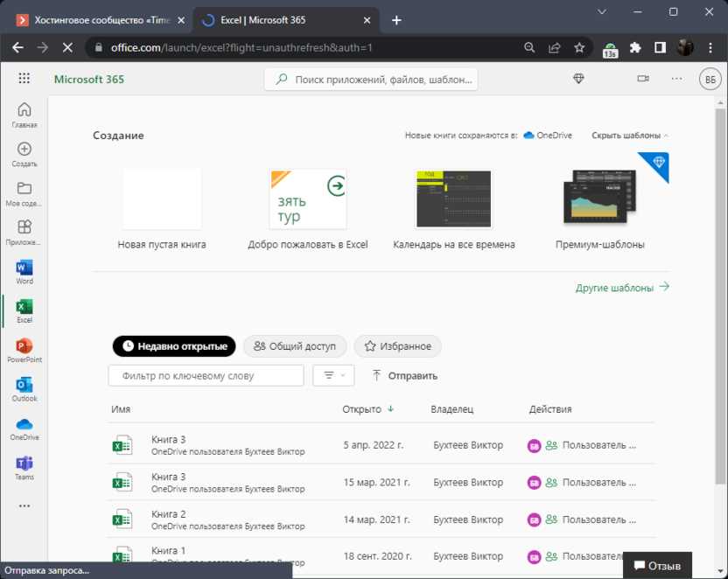Open OneDrive from the sidebar
728x579 pixels.
24,429
